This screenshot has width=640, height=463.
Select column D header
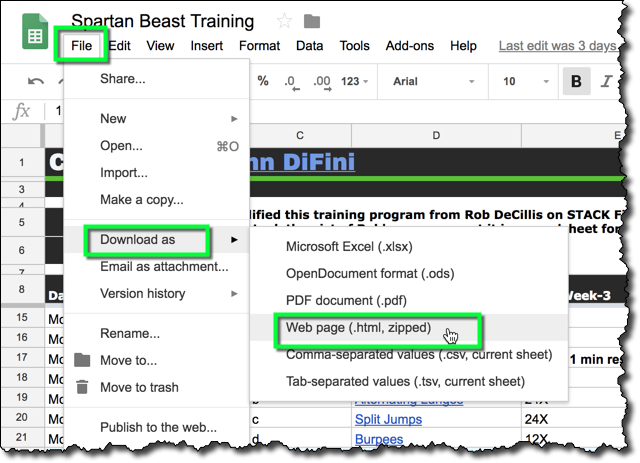tap(436, 136)
